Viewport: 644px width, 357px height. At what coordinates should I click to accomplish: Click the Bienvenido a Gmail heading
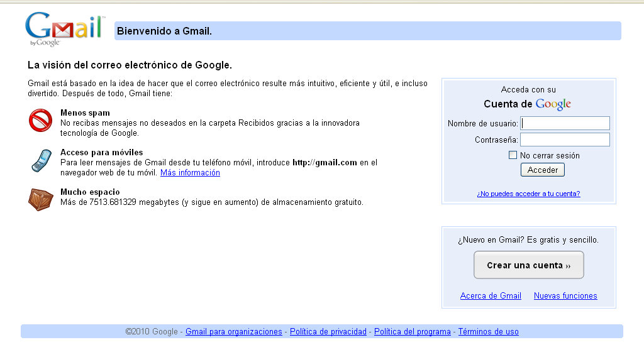[x=164, y=31]
